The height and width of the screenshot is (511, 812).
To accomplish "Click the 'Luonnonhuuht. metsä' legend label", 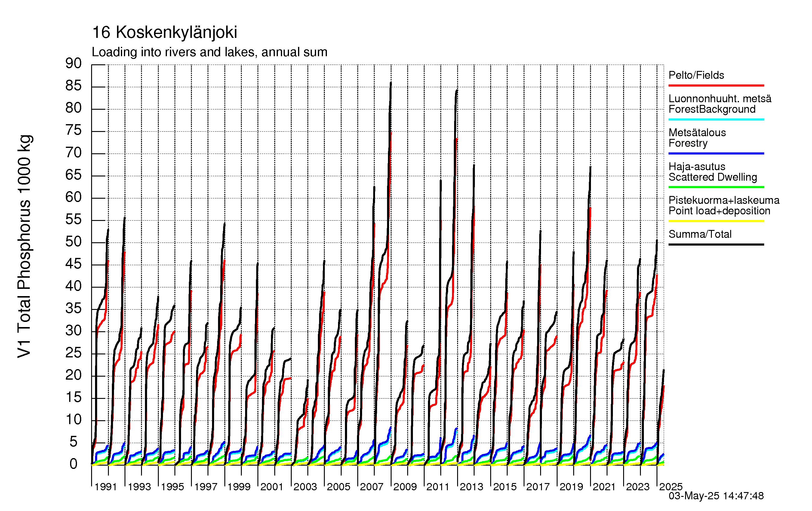I will 720,98.
